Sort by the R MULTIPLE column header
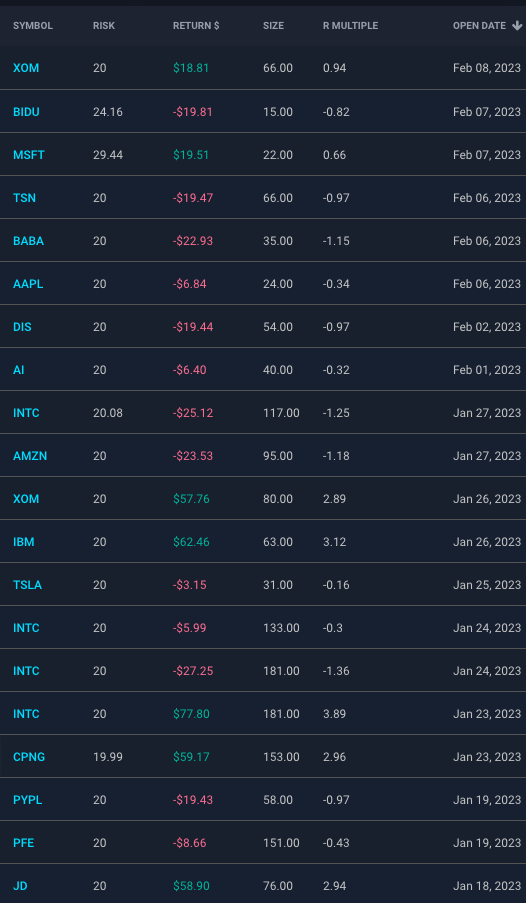This screenshot has width=526, height=903. [x=350, y=26]
